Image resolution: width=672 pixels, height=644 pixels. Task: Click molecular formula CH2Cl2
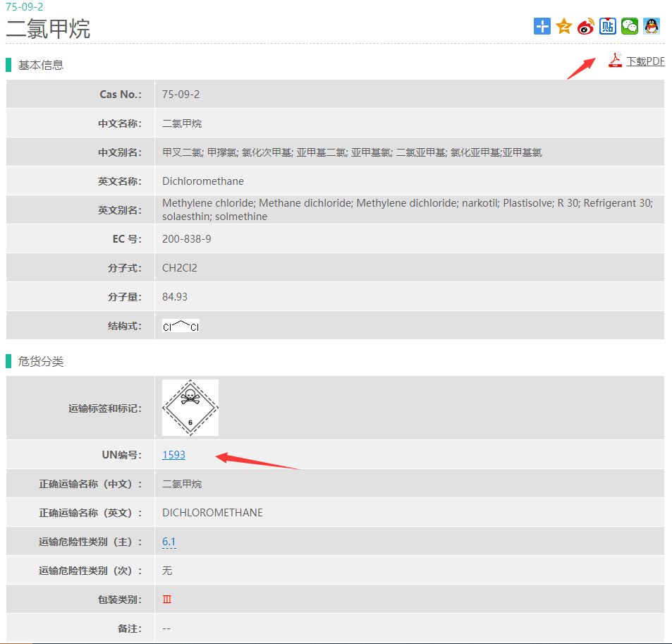click(x=180, y=268)
